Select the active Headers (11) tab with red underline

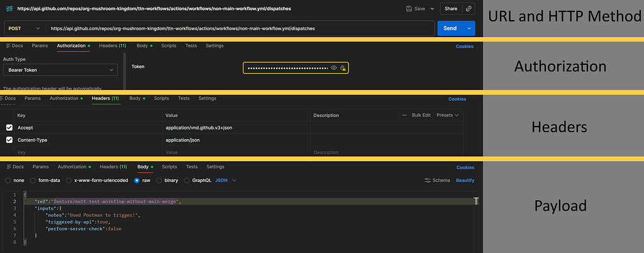[106, 99]
